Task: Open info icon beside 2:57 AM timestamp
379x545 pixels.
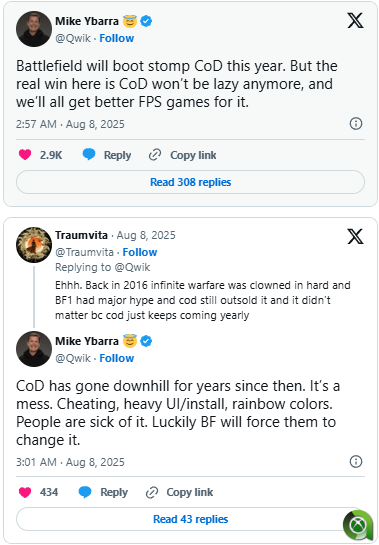Action: [356, 123]
